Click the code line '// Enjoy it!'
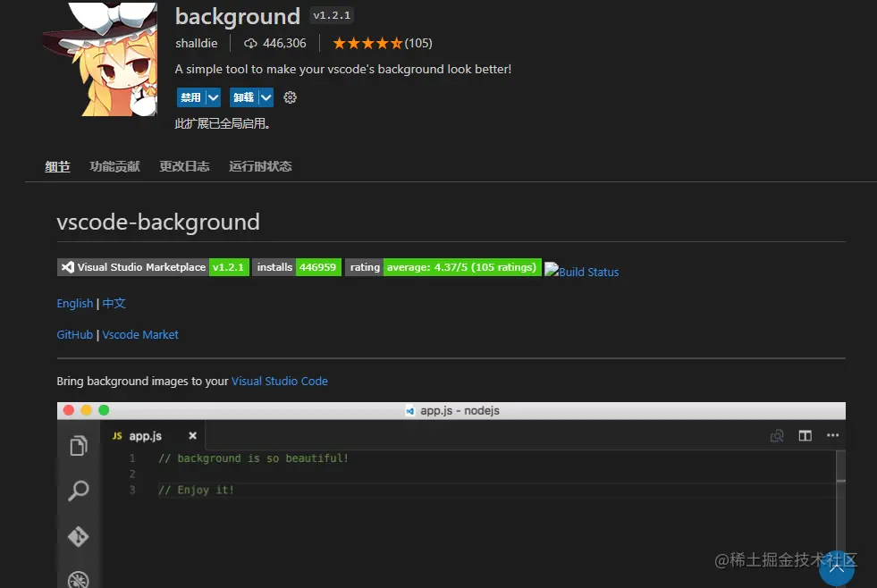 (196, 491)
